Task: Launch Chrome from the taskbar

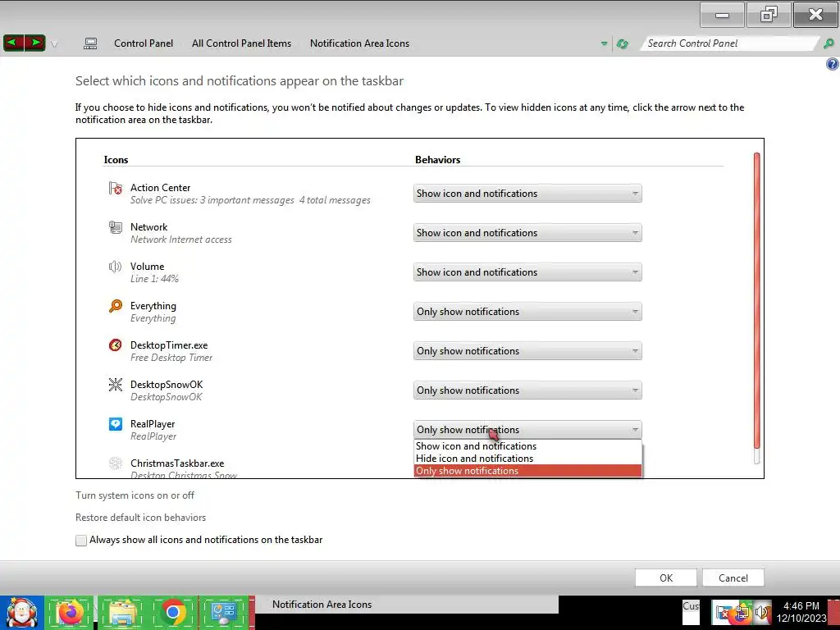Action: (173, 612)
